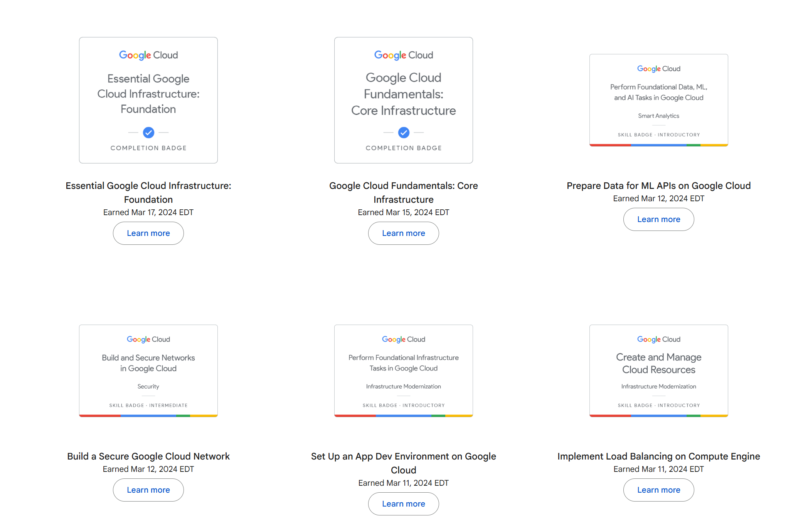The image size is (798, 532).
Task: Open Learn more for Essential Google Cloud Infrastructure
Action: tap(148, 233)
